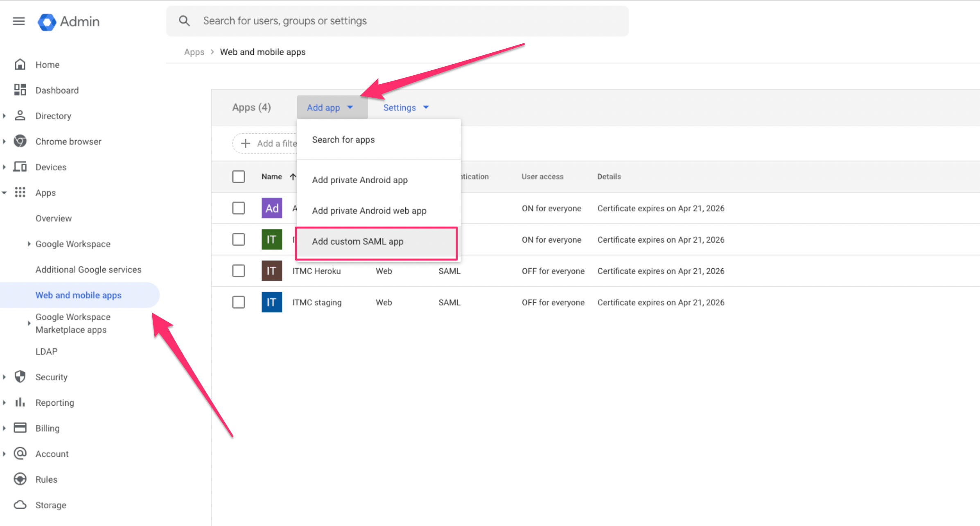This screenshot has width=980, height=526.
Task: Open LDAP in the sidebar
Action: [x=47, y=351]
